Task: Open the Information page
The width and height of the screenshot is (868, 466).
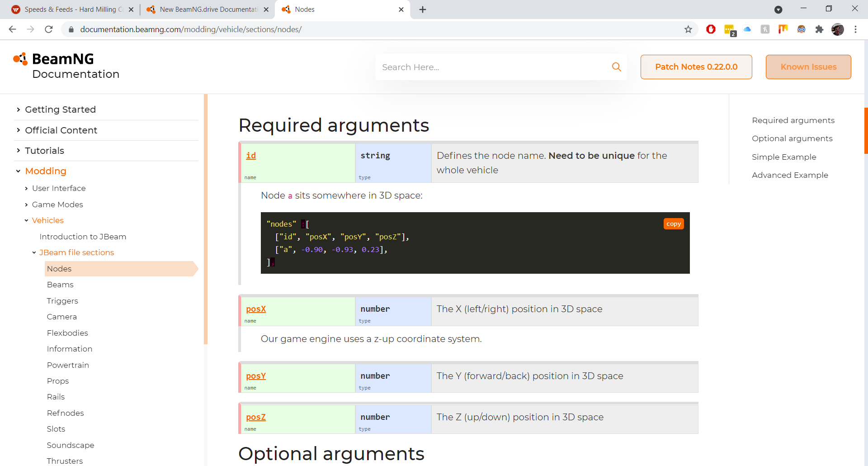Action: click(x=70, y=349)
